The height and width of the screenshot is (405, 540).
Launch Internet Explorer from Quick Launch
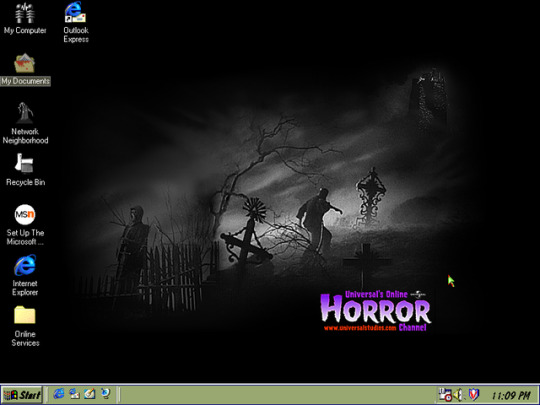pyautogui.click(x=59, y=394)
